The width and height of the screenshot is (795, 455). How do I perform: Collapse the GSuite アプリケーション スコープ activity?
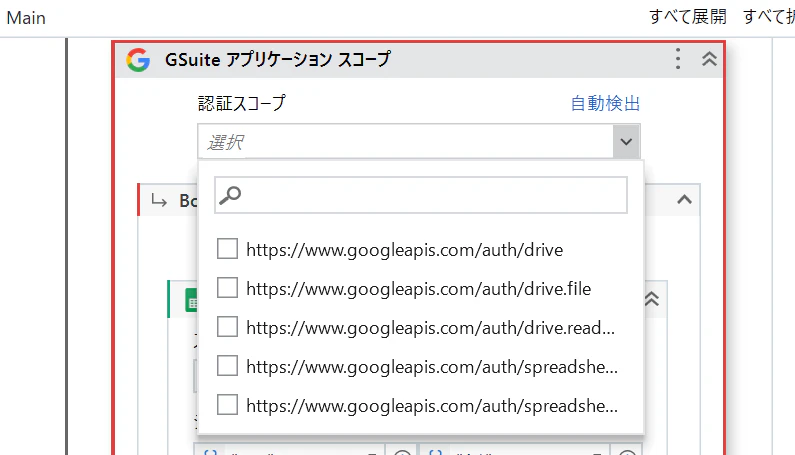click(x=709, y=59)
